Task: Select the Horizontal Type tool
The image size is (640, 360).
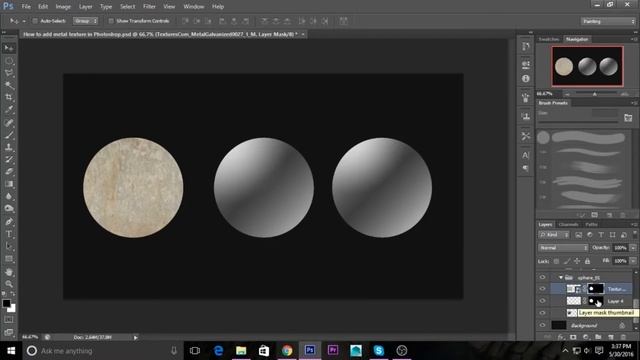Action: pyautogui.click(x=9, y=234)
